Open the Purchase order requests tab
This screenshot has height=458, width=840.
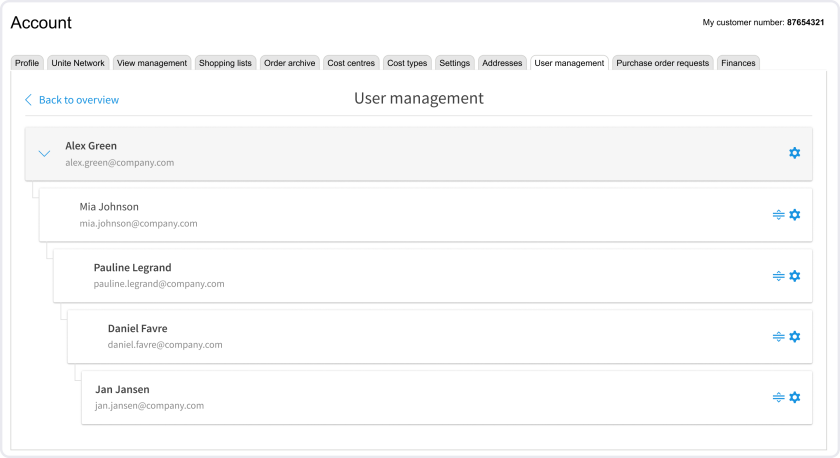[662, 63]
